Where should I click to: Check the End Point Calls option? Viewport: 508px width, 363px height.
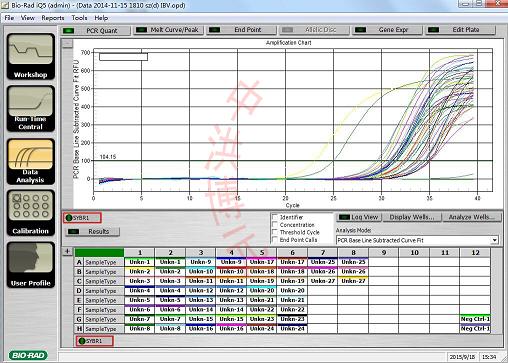[x=275, y=239]
